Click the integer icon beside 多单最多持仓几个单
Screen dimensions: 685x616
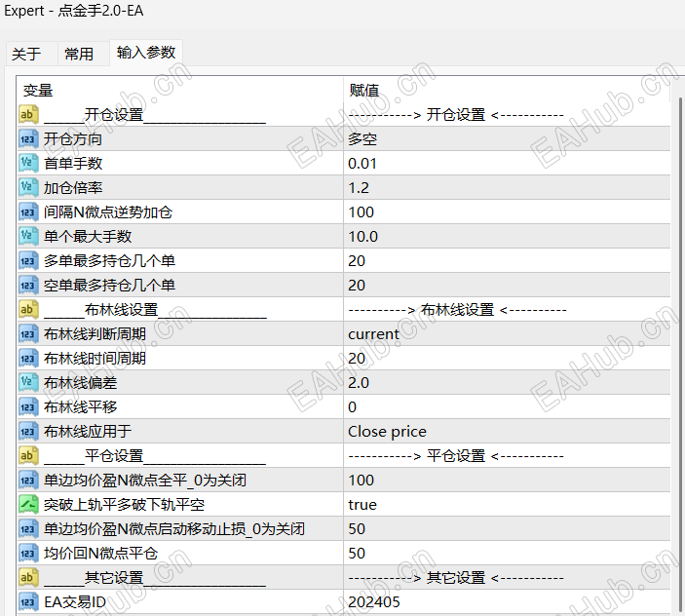click(x=29, y=261)
